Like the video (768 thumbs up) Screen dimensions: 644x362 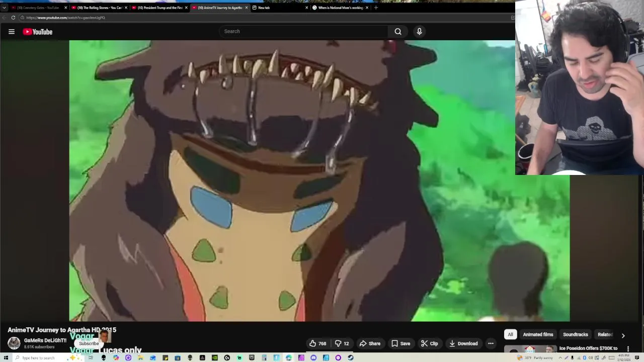click(x=318, y=343)
